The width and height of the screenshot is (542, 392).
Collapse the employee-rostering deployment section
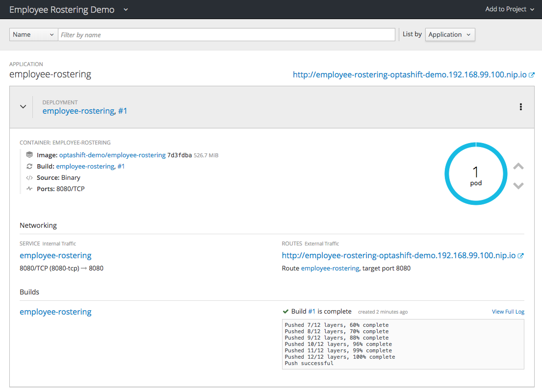click(23, 107)
